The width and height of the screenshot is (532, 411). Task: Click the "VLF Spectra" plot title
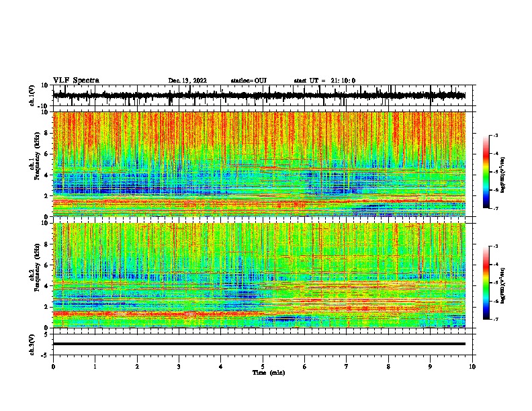(x=76, y=81)
